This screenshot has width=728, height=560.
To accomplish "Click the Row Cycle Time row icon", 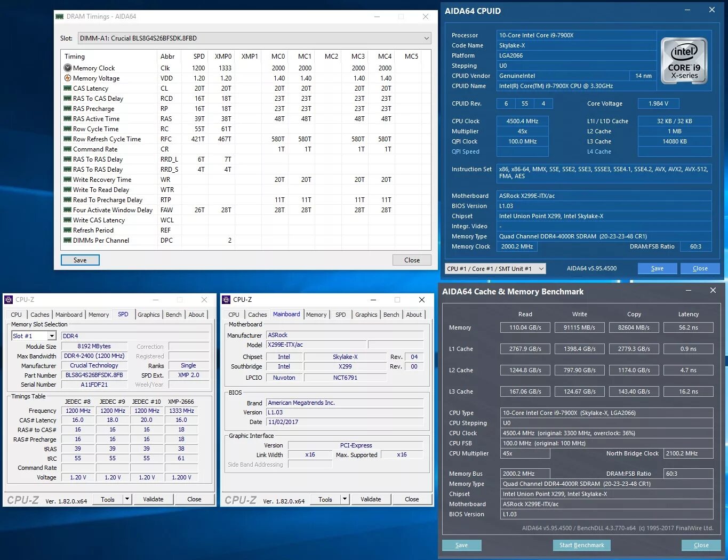I will click(x=68, y=129).
